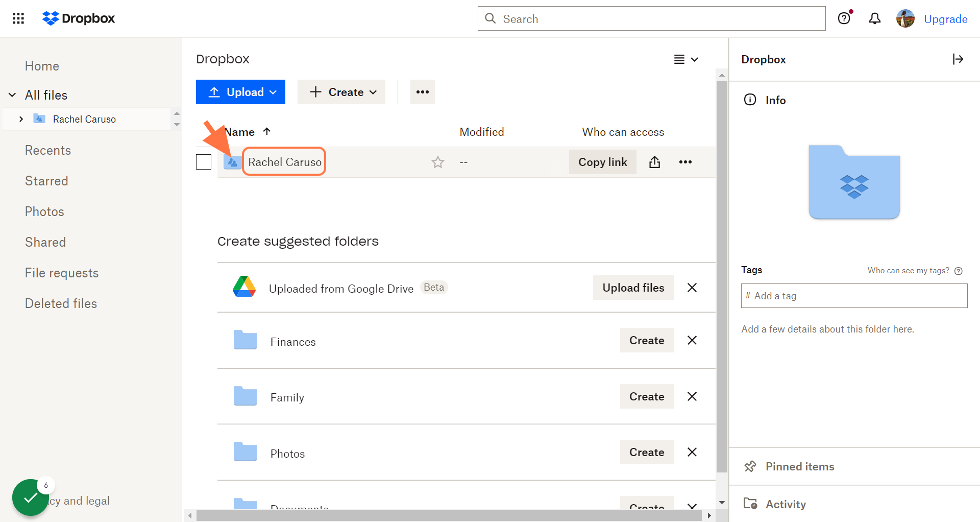Open the notifications bell
The width and height of the screenshot is (980, 522).
875,18
